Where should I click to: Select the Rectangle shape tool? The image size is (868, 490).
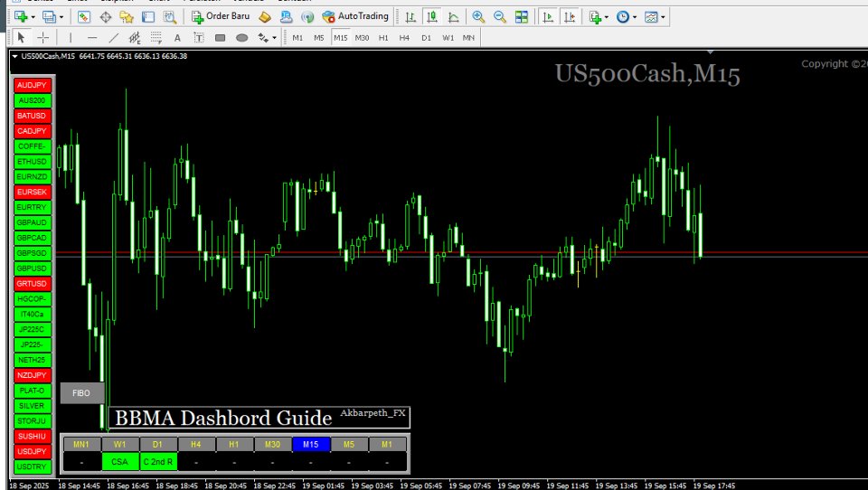[x=221, y=38]
